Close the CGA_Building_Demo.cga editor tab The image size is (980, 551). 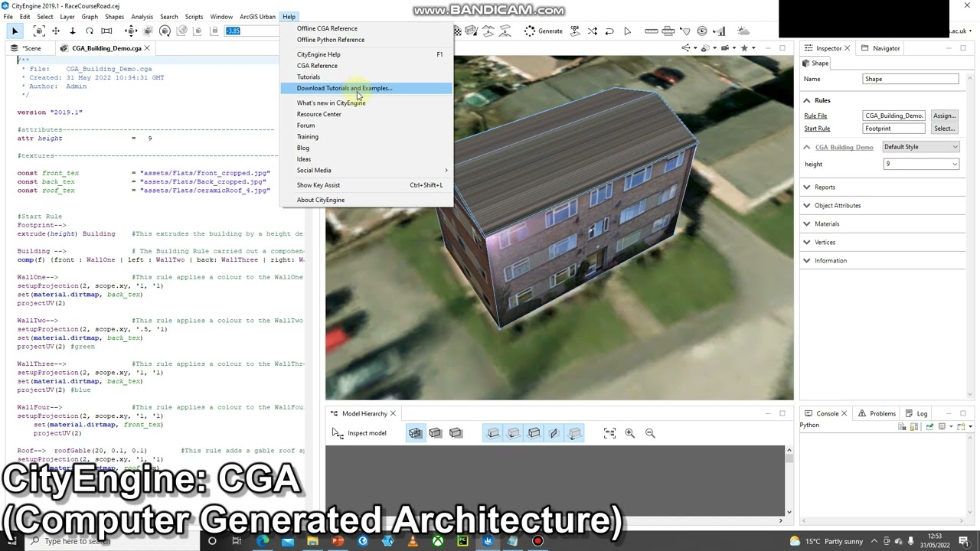point(147,48)
